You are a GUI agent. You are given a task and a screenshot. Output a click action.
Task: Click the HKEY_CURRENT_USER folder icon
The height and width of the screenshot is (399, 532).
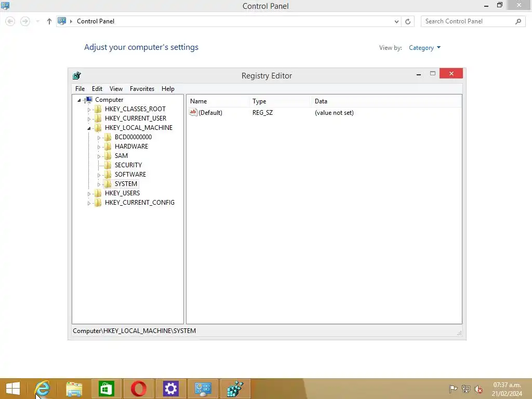pos(98,118)
